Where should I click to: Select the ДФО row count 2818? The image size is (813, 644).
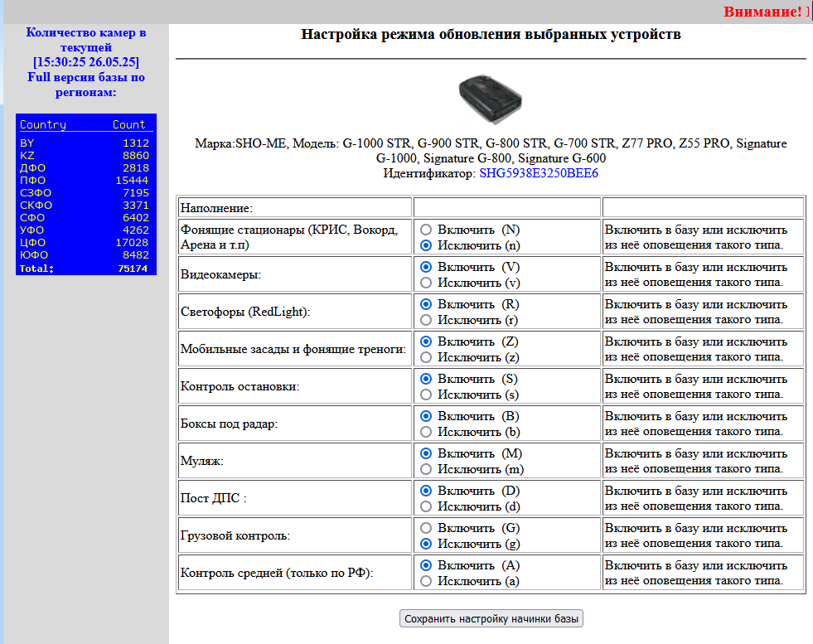coord(136,168)
